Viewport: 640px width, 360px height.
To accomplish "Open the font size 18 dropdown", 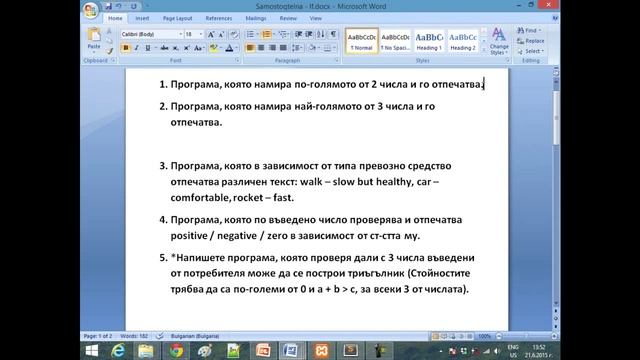I will click(201, 34).
